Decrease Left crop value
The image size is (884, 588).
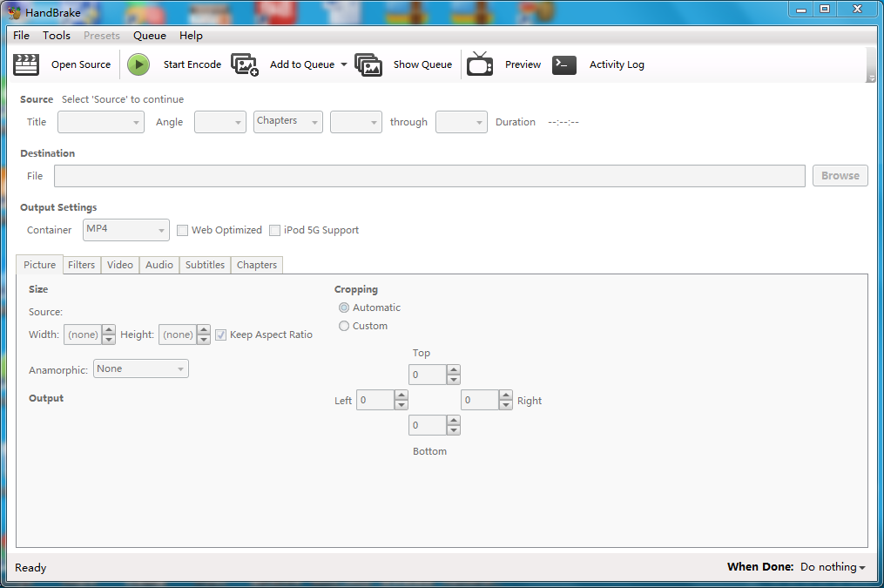401,405
